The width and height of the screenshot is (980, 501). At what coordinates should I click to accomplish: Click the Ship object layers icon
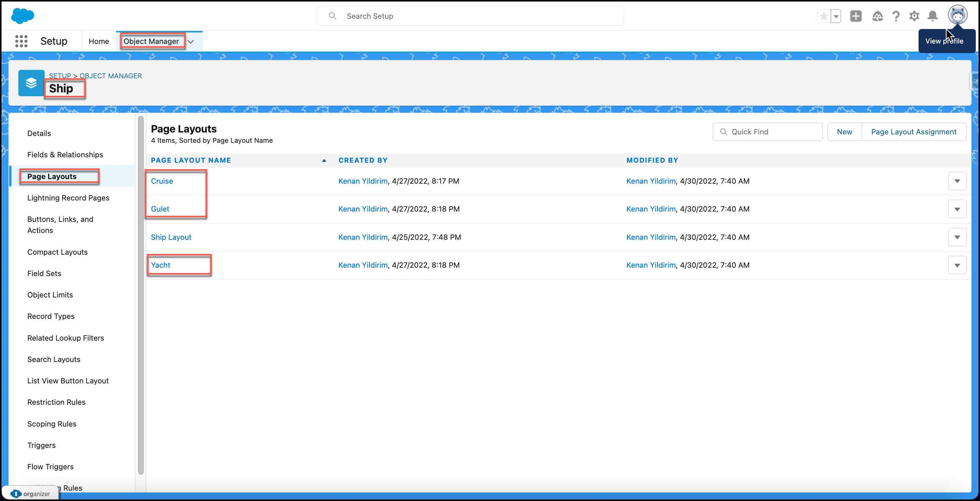pos(31,83)
